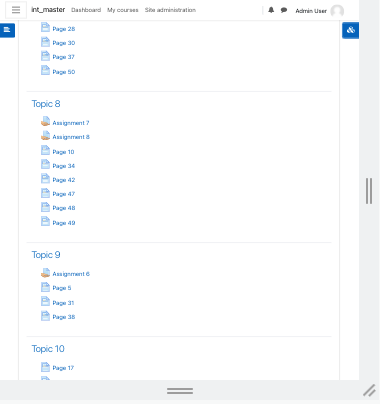Click the Page 37 file icon
The width and height of the screenshot is (380, 404).
point(45,56)
